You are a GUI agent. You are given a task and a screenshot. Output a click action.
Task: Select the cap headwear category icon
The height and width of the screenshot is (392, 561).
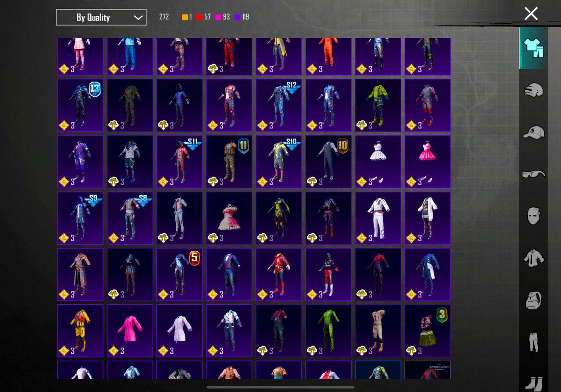click(x=533, y=132)
